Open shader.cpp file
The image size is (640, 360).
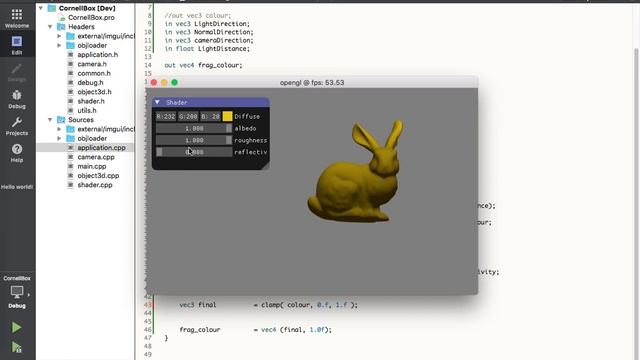tap(95, 185)
